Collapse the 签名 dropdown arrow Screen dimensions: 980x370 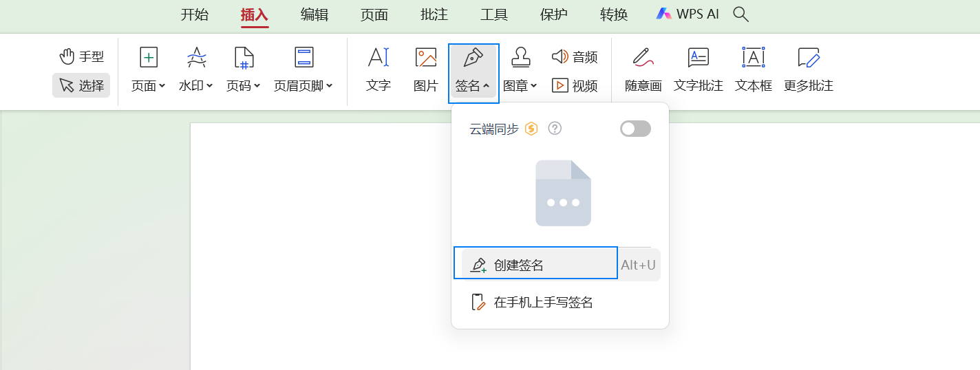(486, 86)
